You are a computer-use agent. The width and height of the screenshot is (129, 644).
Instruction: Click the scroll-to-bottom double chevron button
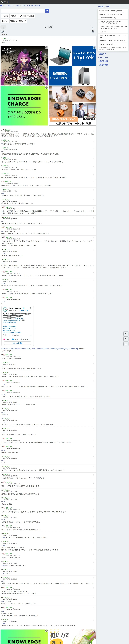126,339
